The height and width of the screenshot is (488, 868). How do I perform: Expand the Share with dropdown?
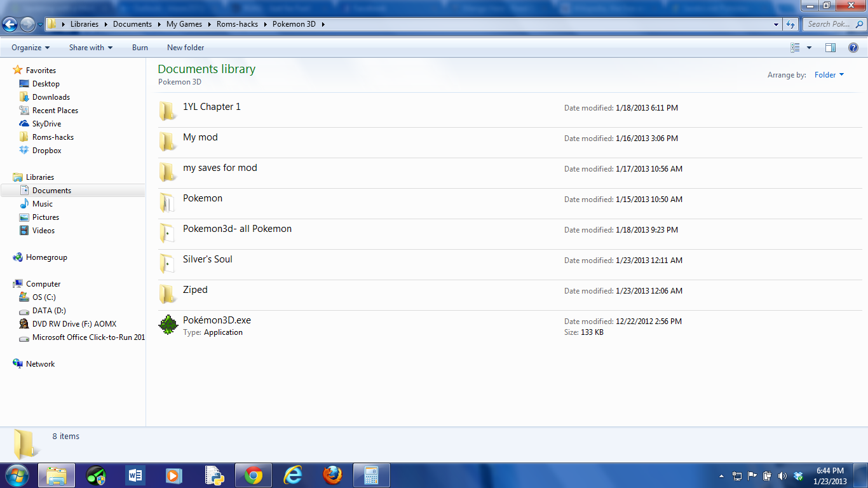90,48
